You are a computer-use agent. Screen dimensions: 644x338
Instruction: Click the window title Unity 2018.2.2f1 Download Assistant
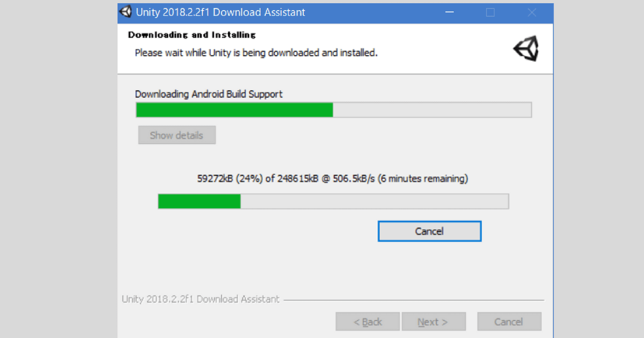221,12
